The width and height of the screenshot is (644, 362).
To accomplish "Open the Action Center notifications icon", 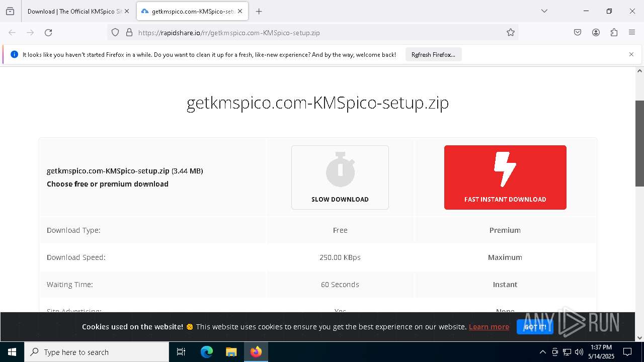I will click(x=627, y=352).
